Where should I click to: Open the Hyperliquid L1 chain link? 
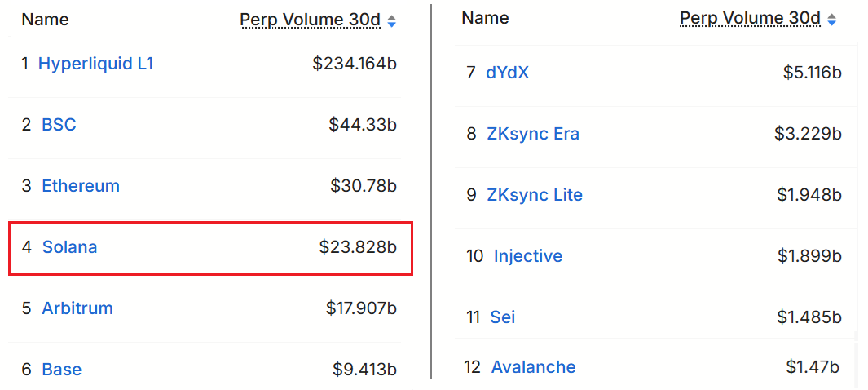click(95, 64)
